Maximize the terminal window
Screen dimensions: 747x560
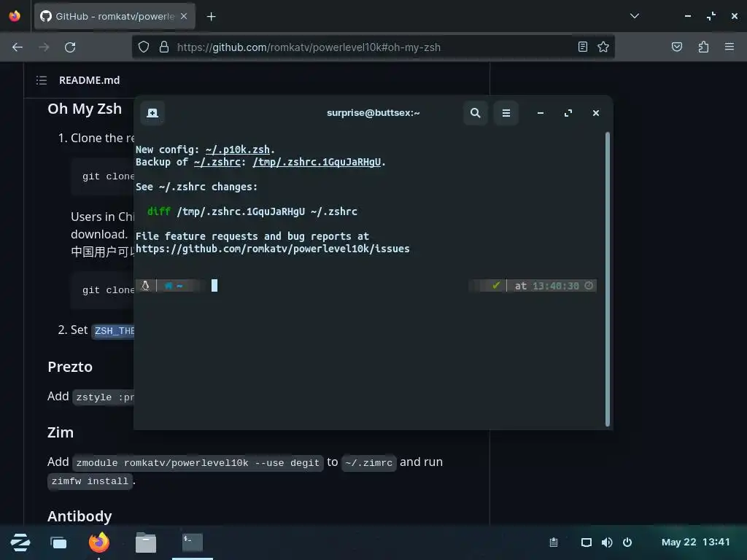(x=568, y=113)
